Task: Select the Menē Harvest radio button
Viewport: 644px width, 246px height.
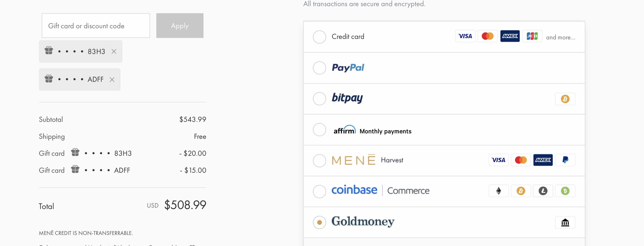Action: (319, 161)
